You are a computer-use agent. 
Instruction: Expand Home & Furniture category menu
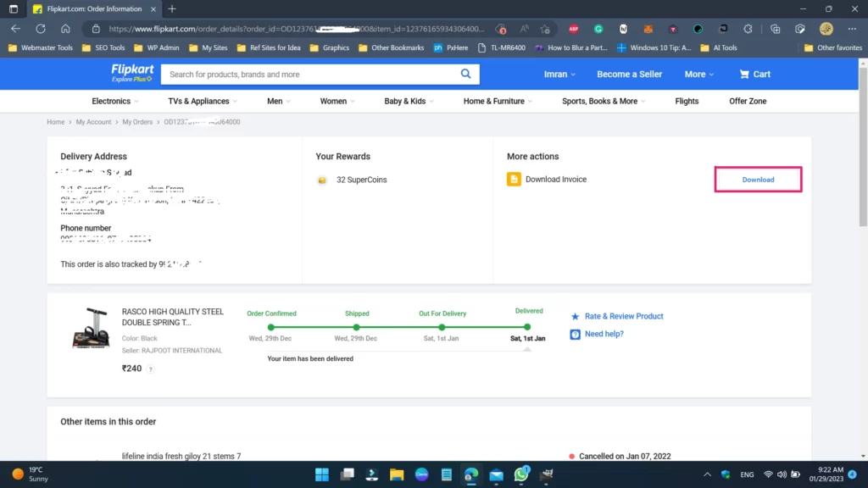(498, 102)
